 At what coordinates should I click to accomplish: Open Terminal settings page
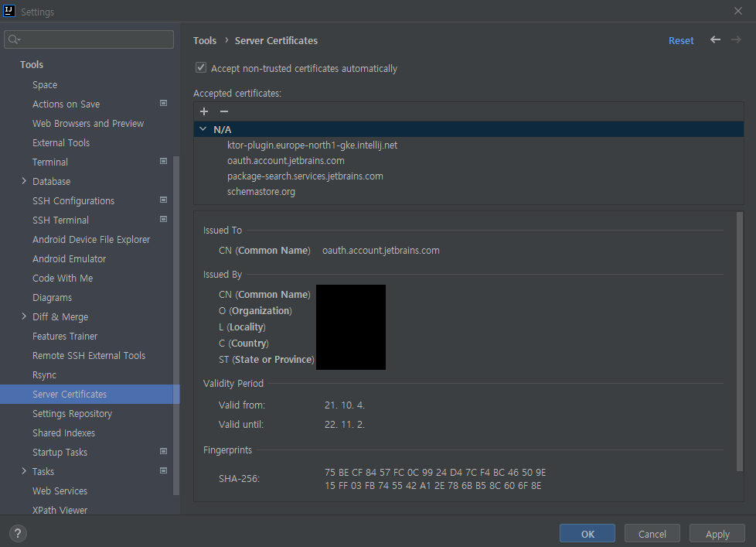(x=50, y=162)
